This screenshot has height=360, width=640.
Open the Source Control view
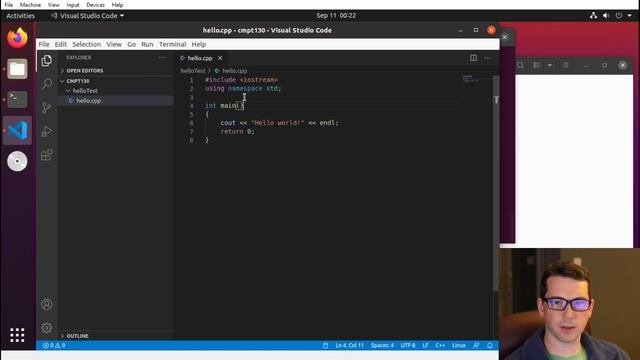[47, 107]
